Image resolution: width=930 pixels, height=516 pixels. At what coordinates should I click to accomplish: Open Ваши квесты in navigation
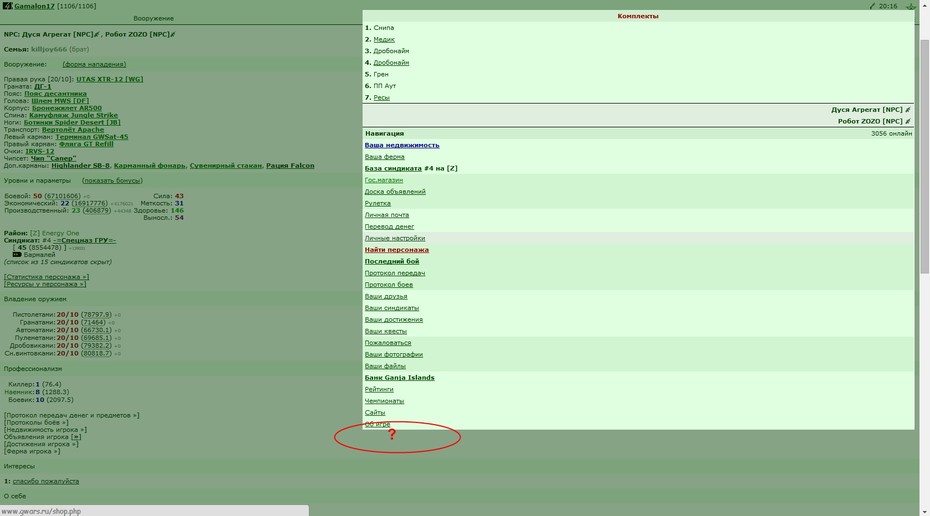point(386,331)
